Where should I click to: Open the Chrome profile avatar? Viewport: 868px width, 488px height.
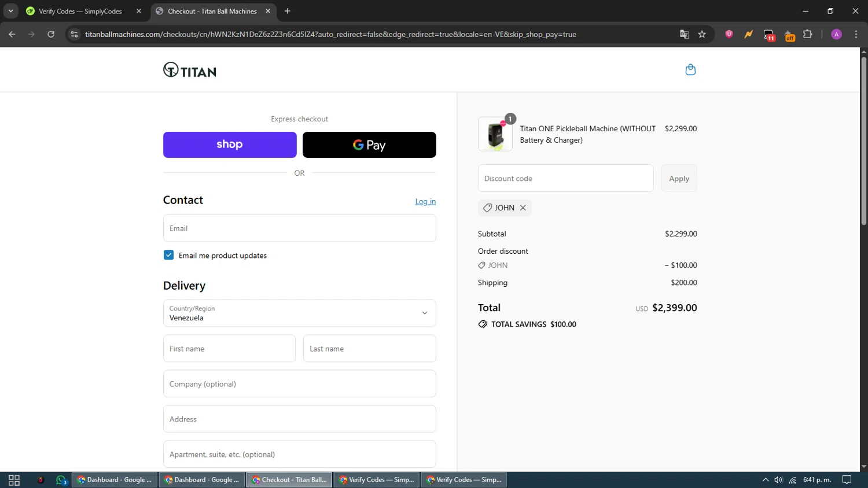[836, 34]
